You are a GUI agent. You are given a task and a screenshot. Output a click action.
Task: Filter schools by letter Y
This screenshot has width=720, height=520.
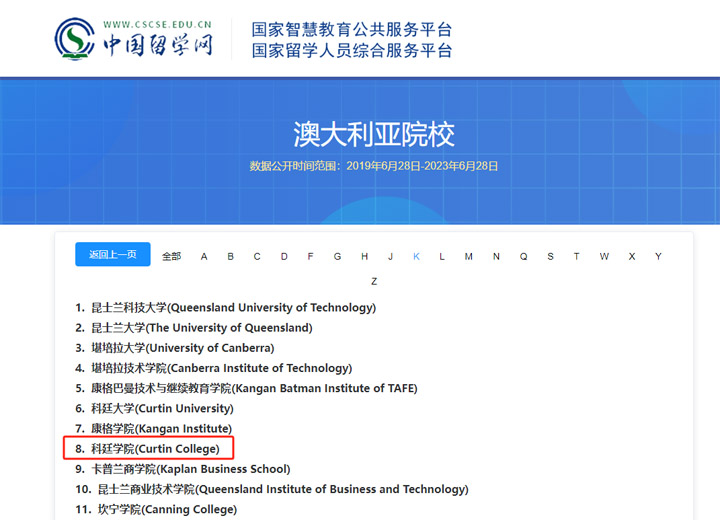tap(658, 256)
